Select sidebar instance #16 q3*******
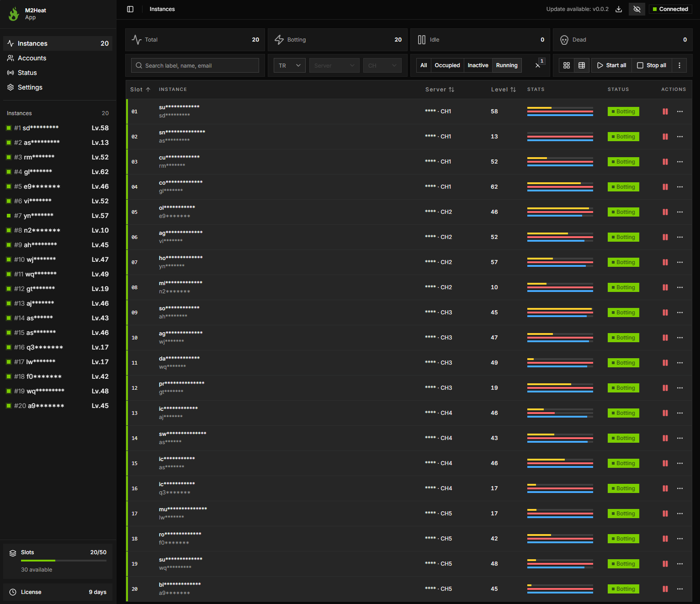 pyautogui.click(x=58, y=347)
